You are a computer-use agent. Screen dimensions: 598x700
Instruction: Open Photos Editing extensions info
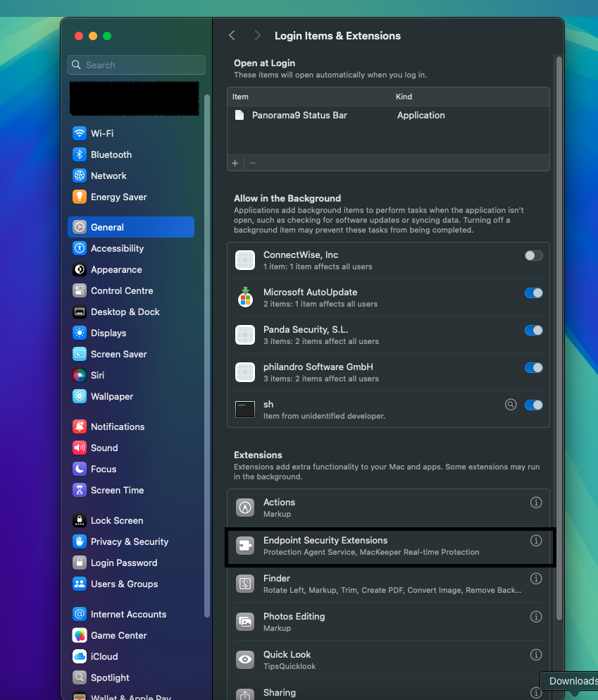click(536, 617)
